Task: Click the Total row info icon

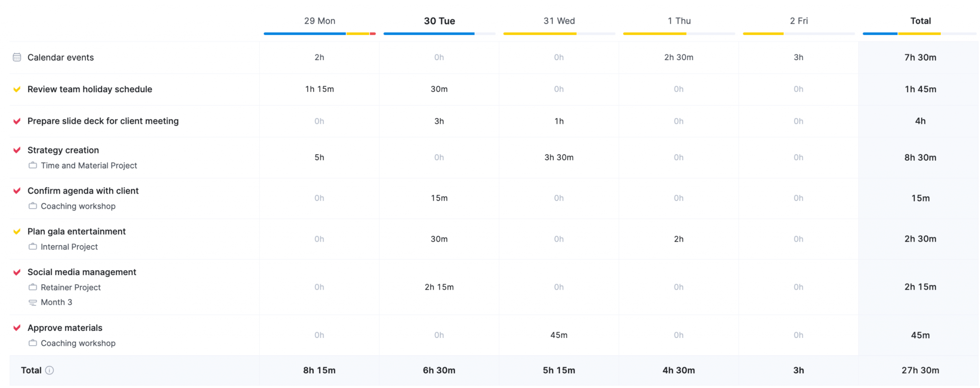Action: click(x=49, y=370)
